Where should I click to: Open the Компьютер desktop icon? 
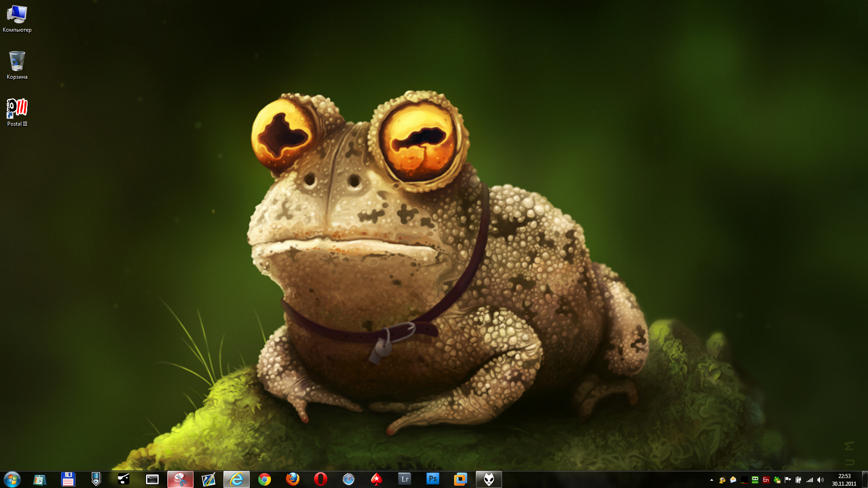click(x=17, y=19)
